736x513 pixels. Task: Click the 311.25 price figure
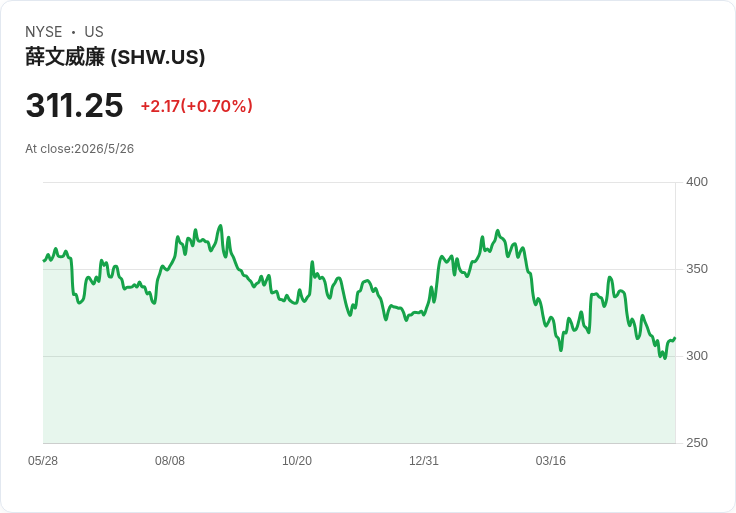pos(74,105)
